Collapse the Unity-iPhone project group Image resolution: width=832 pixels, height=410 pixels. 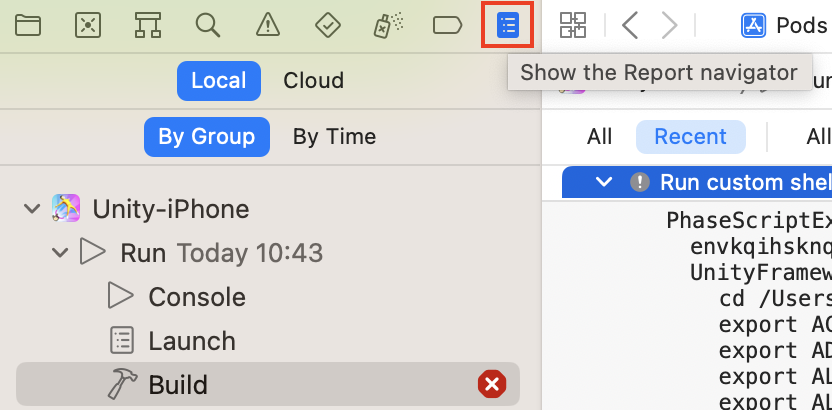32,209
